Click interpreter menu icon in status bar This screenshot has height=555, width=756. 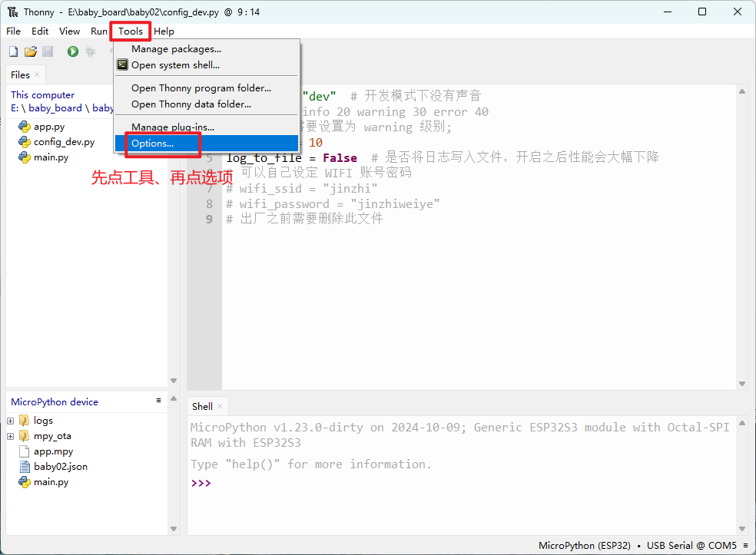745,545
